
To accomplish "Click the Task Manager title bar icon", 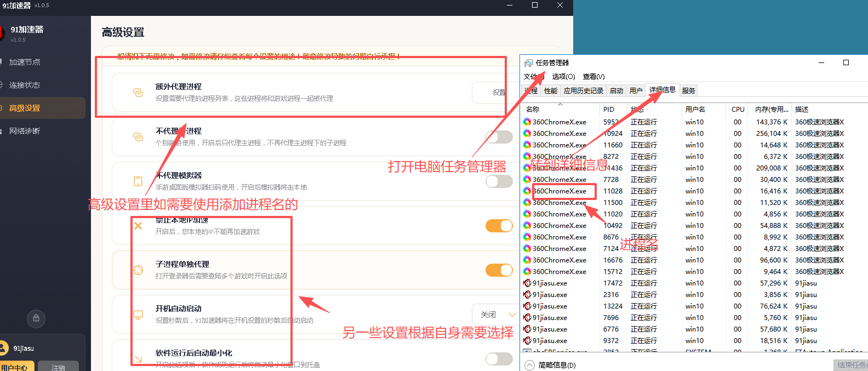I will point(528,63).
